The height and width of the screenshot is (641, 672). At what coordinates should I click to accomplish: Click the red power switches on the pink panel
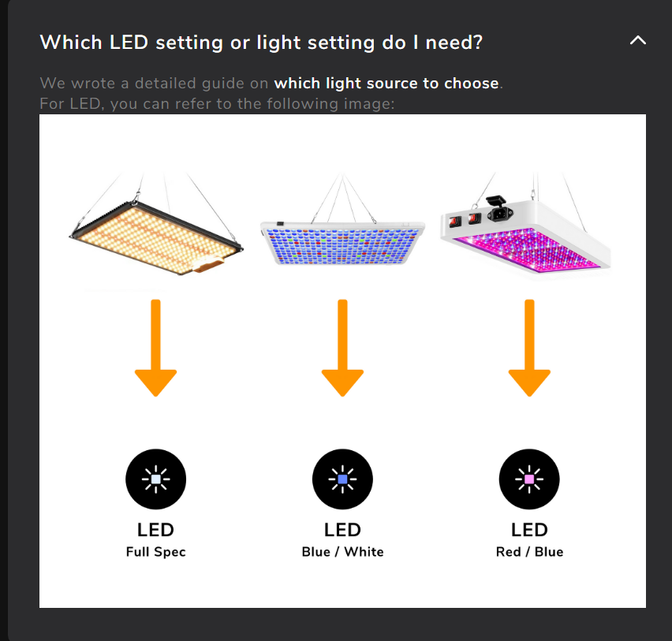pyautogui.click(x=465, y=220)
